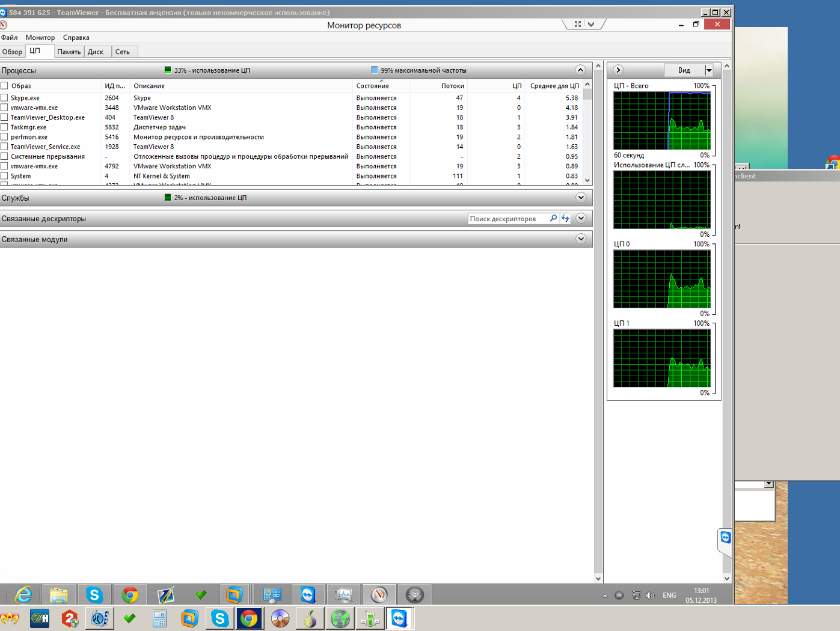Open the calculator icon in the local taskbar

pos(159,618)
